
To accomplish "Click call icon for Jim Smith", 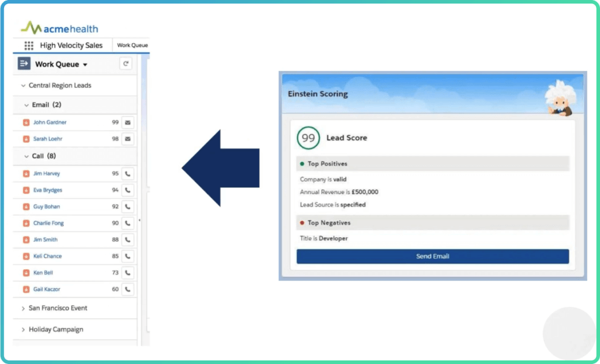I will tap(128, 240).
